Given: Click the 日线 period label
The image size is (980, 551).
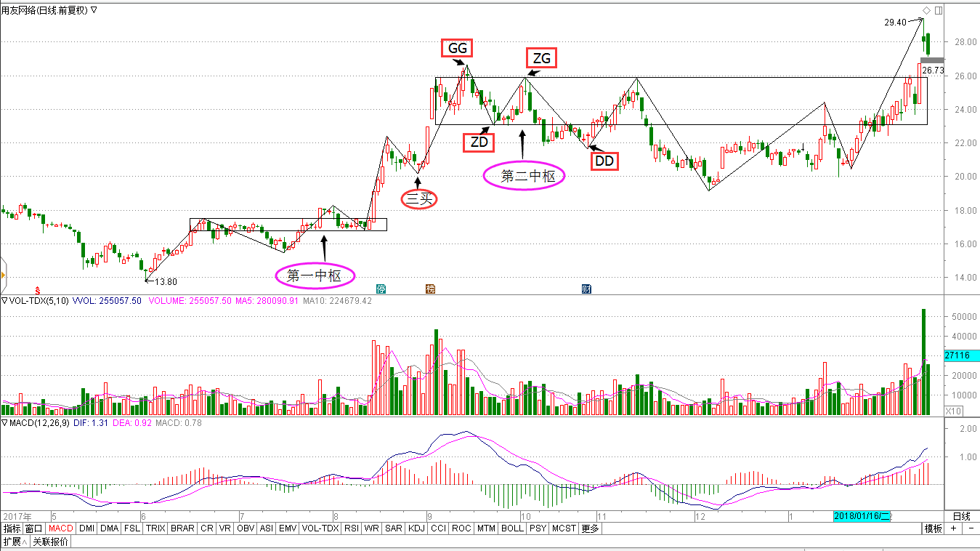Looking at the screenshot, I should (x=961, y=516).
